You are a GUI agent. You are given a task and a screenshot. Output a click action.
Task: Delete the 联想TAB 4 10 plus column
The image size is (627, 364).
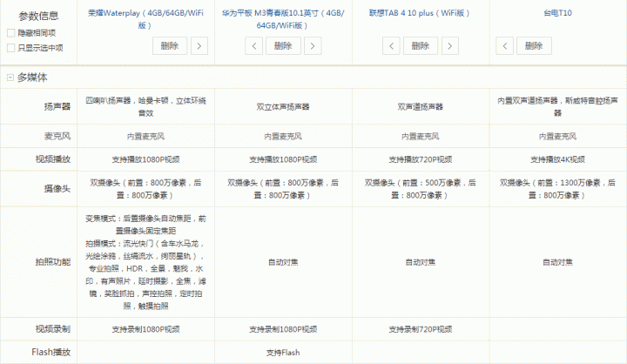coord(421,46)
